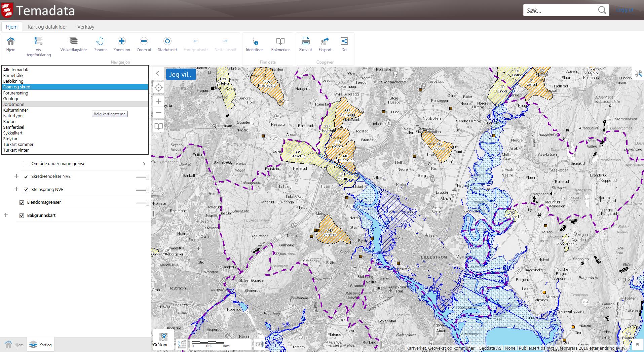Image resolution: width=644 pixels, height=352 pixels.
Task: Select Støykart theme
Action: [x=75, y=139]
